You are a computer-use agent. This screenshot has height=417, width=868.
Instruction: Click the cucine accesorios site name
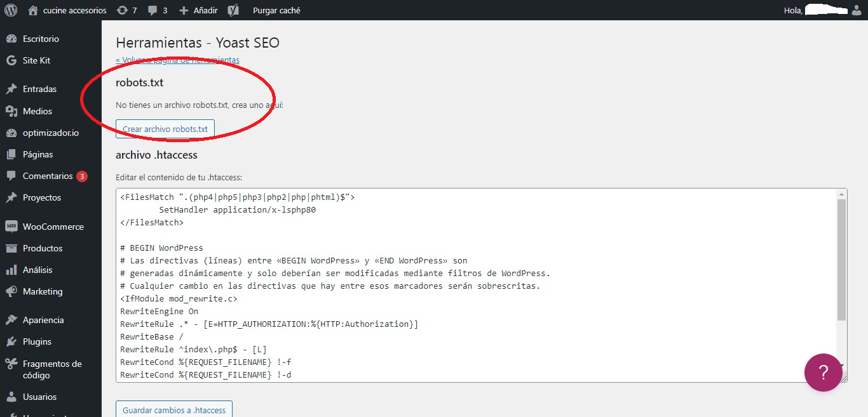(75, 10)
